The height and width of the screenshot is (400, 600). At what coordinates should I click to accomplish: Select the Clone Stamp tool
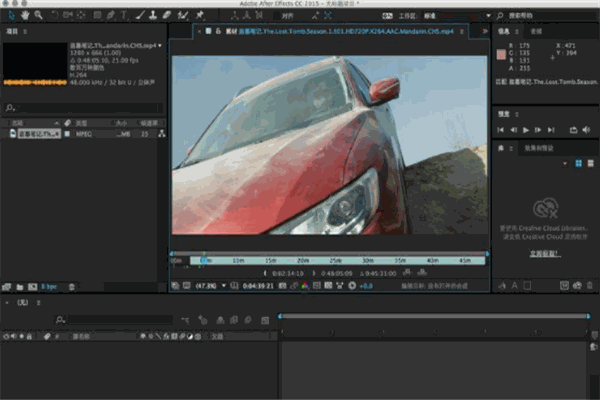click(x=153, y=15)
